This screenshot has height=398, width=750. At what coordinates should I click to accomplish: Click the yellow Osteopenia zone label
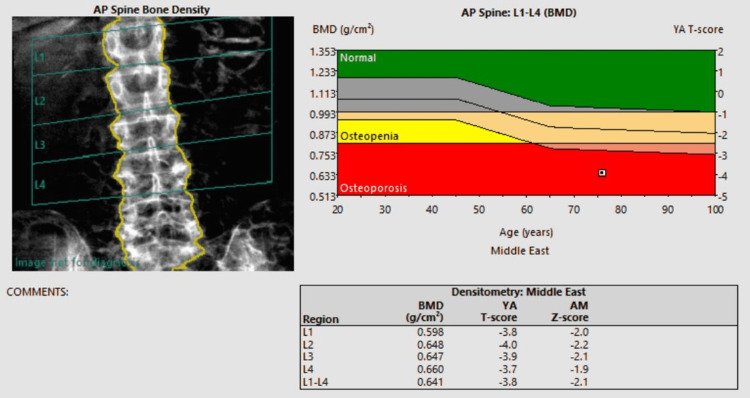(369, 136)
